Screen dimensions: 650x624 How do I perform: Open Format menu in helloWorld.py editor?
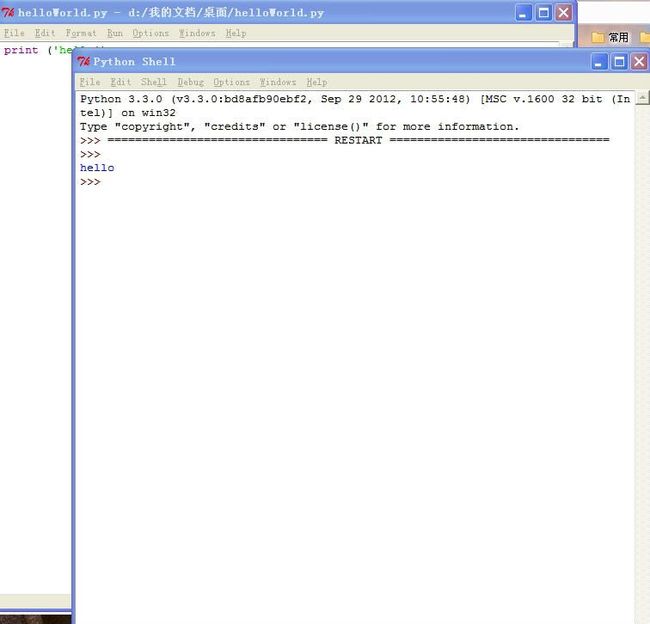pyautogui.click(x=81, y=33)
